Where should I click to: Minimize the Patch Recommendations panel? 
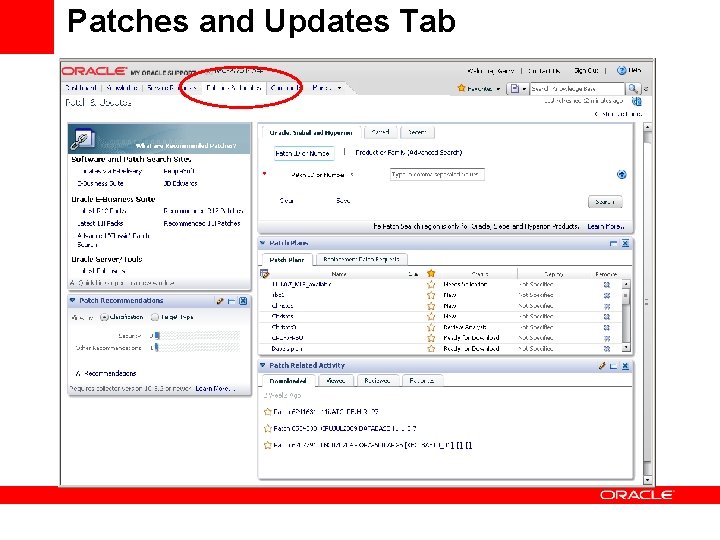231,301
